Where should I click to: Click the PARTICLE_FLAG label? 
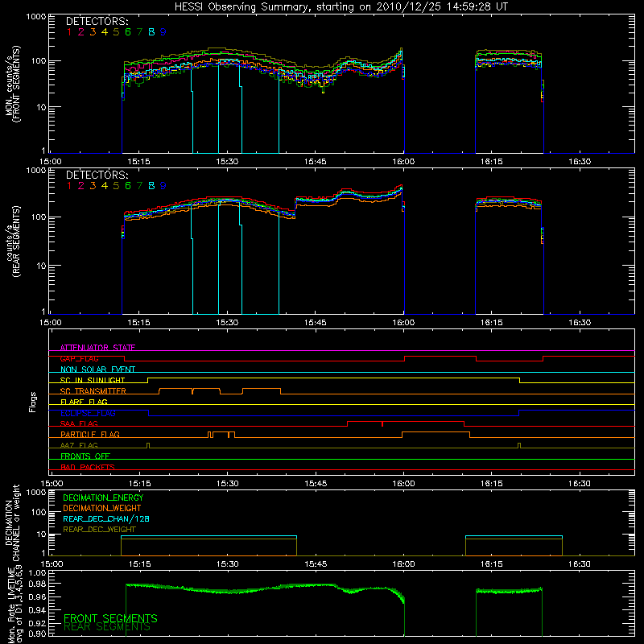point(90,435)
